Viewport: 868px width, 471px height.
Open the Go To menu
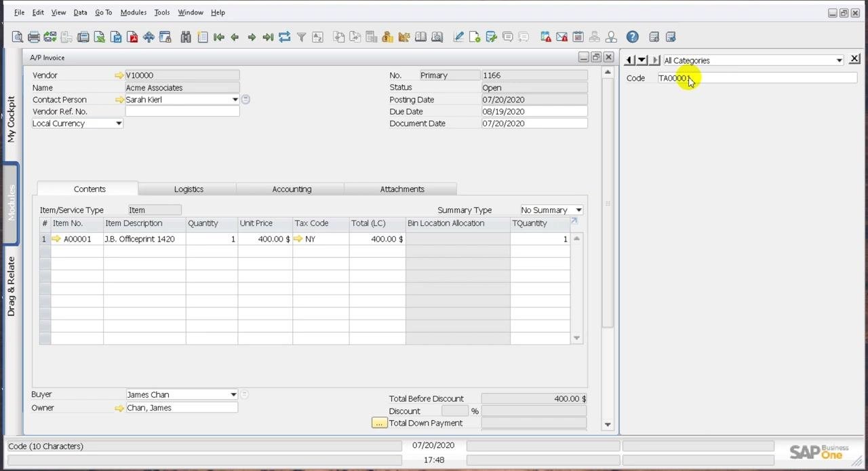click(x=103, y=12)
